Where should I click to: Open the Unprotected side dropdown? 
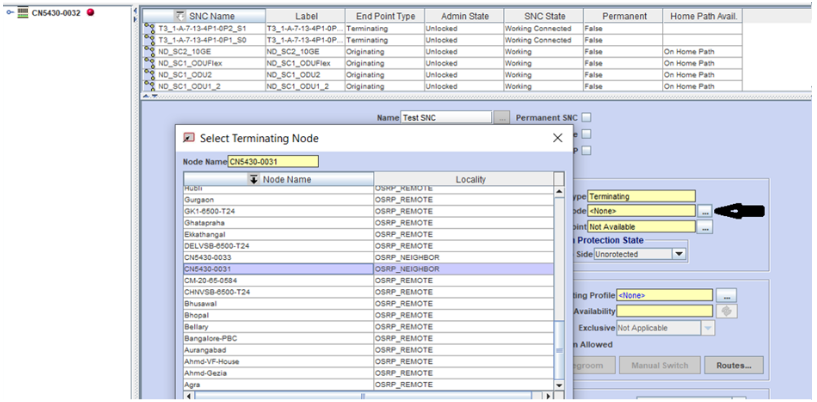click(678, 254)
